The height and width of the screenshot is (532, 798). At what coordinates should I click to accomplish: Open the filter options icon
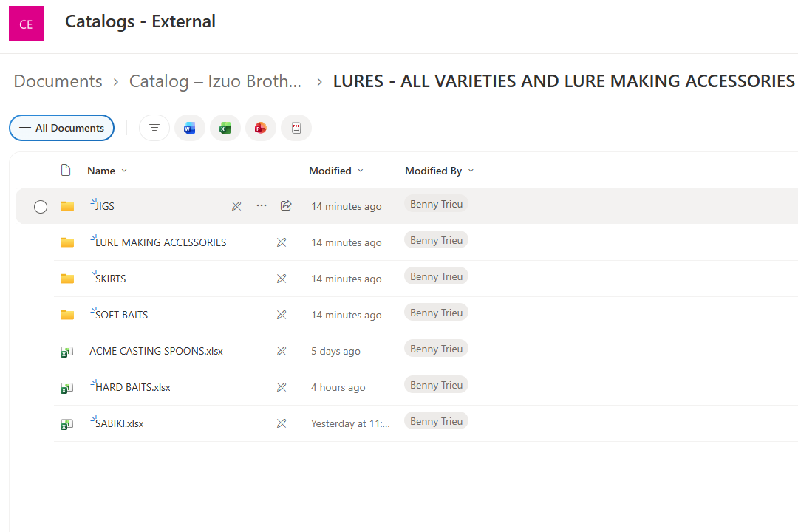coord(154,128)
